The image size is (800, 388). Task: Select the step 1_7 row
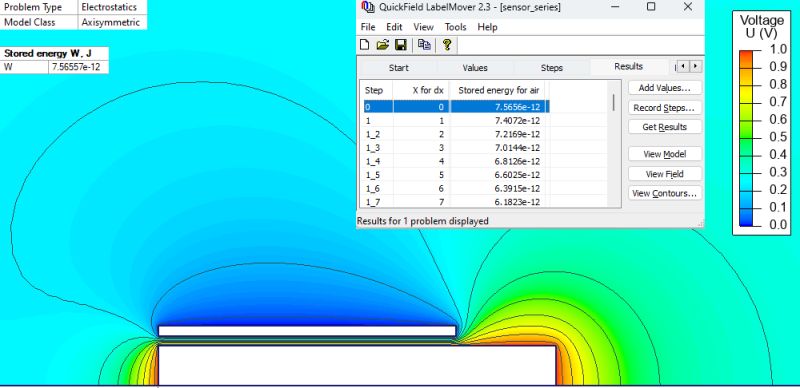click(x=456, y=202)
